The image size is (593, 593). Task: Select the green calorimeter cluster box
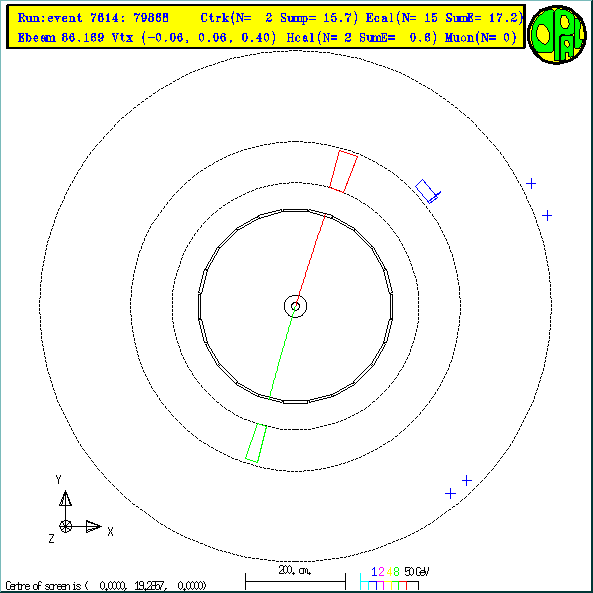click(x=256, y=443)
